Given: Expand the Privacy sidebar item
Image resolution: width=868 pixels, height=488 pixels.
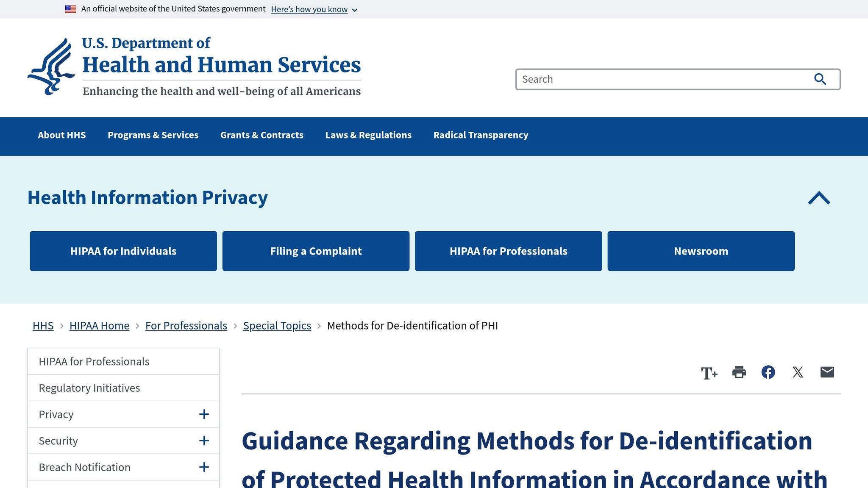Looking at the screenshot, I should (x=204, y=414).
